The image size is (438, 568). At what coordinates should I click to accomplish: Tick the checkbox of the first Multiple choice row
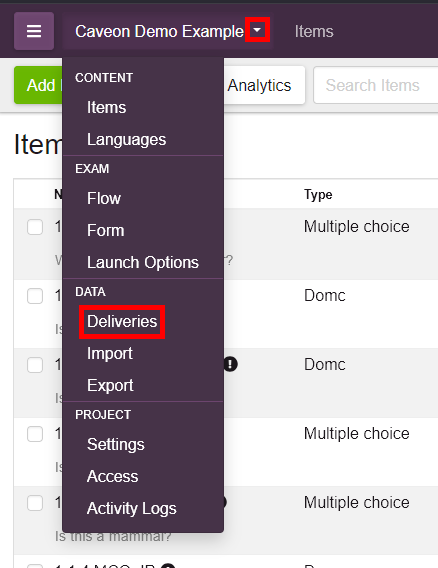coord(35,227)
